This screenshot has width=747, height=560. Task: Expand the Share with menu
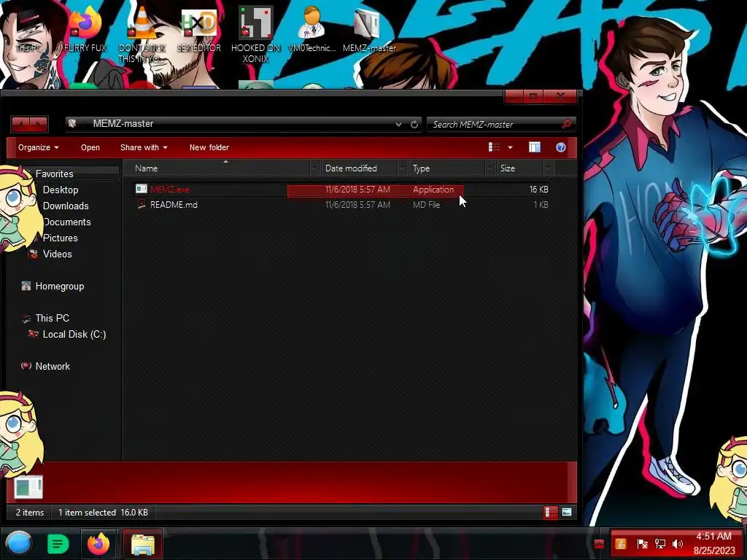point(144,147)
